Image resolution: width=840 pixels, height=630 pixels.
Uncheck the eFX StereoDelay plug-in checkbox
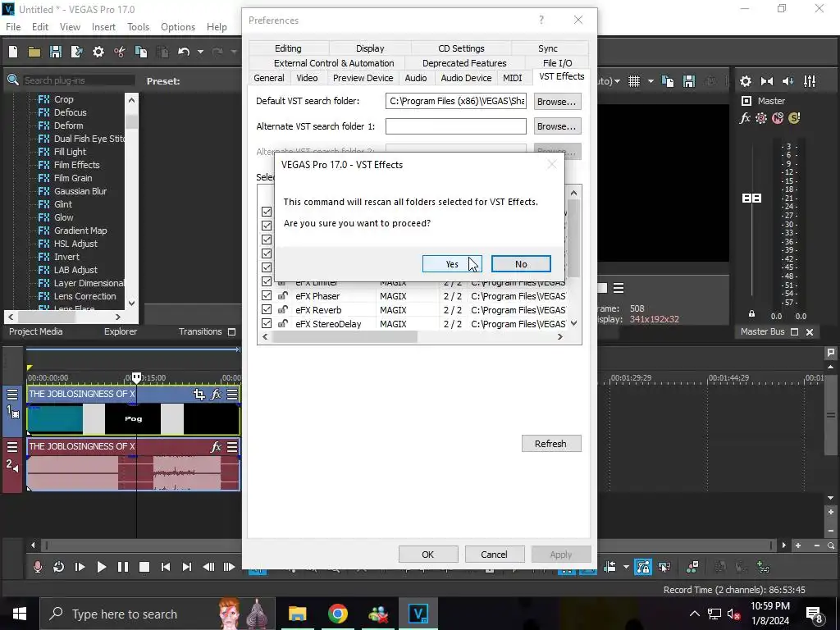point(267,323)
